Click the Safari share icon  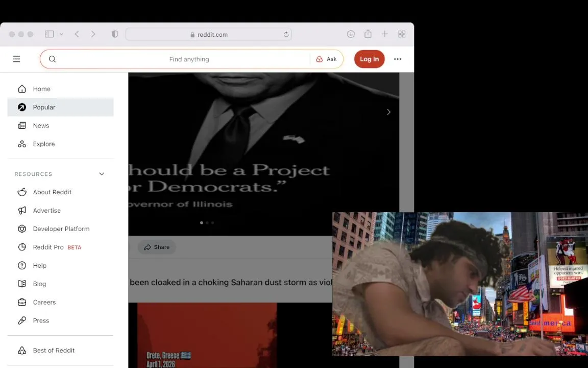pyautogui.click(x=368, y=34)
